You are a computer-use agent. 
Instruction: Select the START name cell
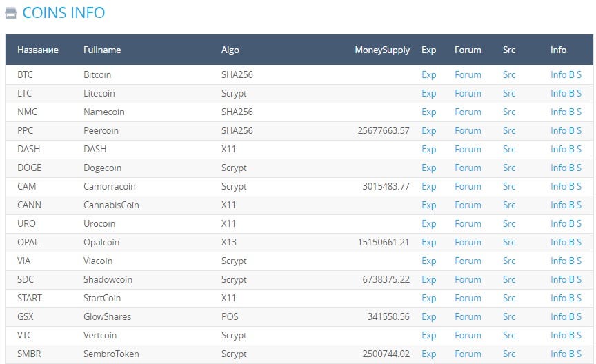[29, 299]
